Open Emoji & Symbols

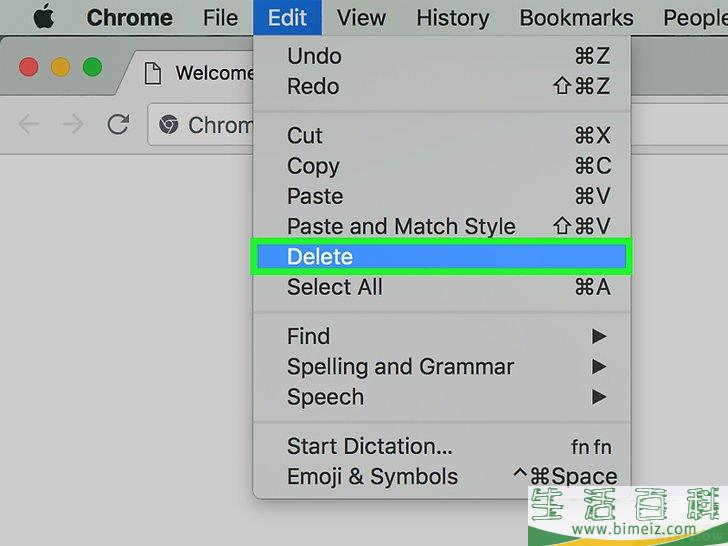[442, 476]
